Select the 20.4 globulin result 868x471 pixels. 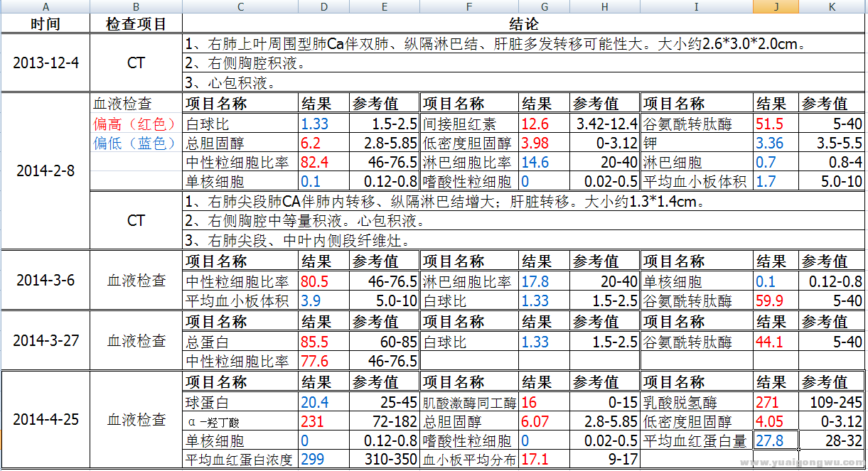tap(324, 402)
